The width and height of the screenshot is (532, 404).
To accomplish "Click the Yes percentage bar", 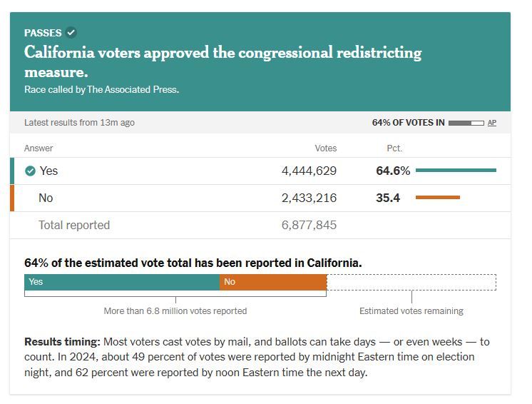I will 456,171.
